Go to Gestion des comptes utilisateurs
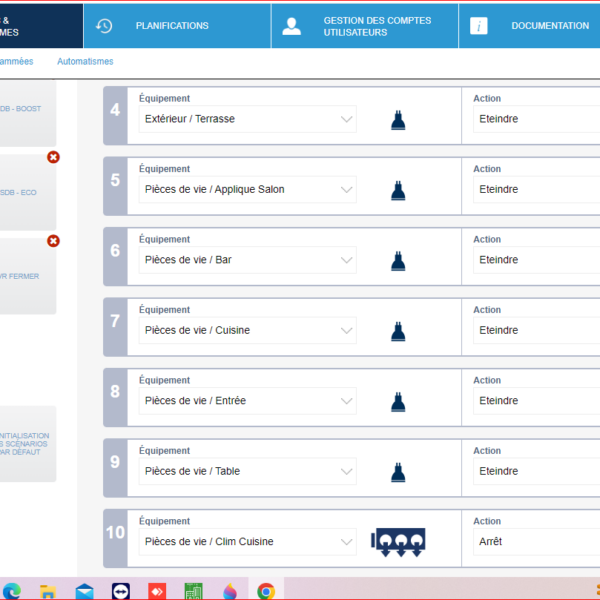600x600 pixels. pos(363,26)
